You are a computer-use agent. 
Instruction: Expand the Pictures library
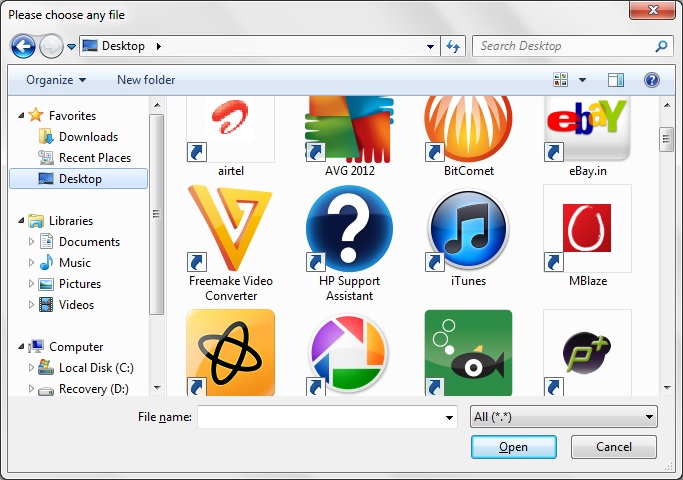(x=31, y=284)
